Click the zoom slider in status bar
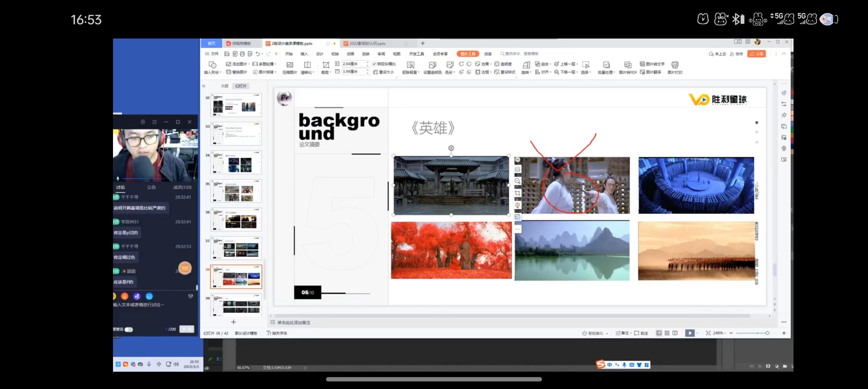The height and width of the screenshot is (389, 868). tap(767, 333)
